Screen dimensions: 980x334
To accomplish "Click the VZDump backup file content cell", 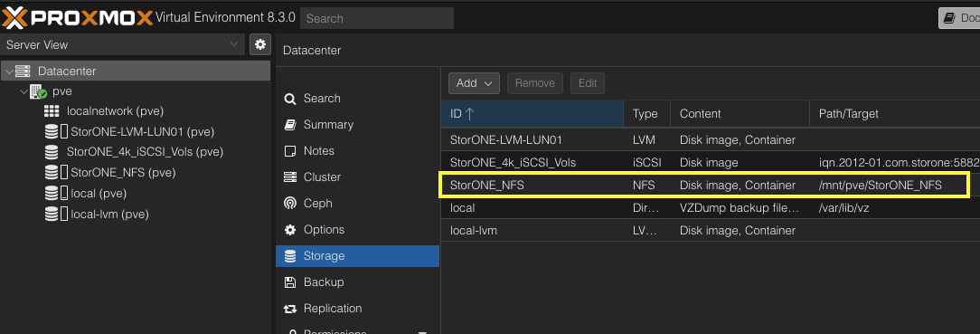I will point(740,207).
